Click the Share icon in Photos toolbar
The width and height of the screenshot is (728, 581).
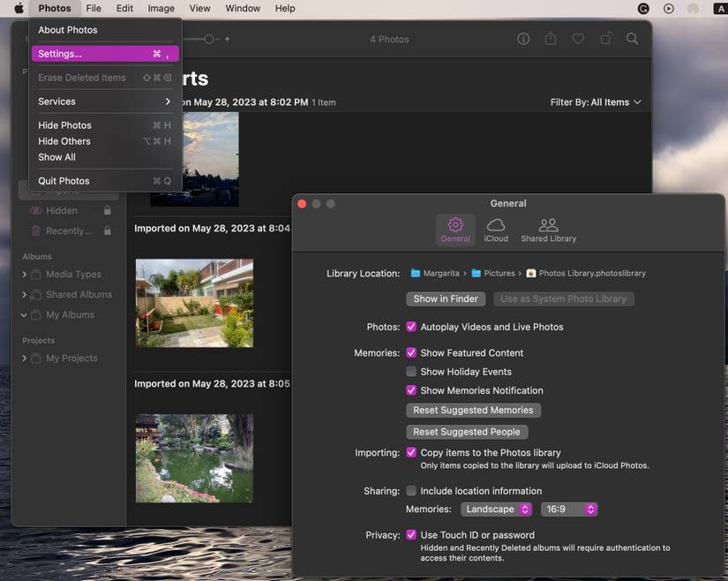coord(550,39)
